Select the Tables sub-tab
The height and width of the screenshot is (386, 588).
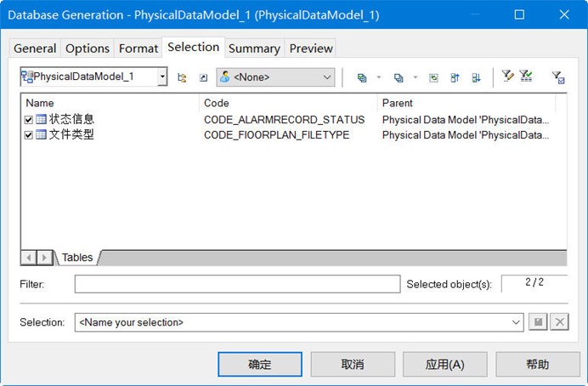pyautogui.click(x=77, y=258)
